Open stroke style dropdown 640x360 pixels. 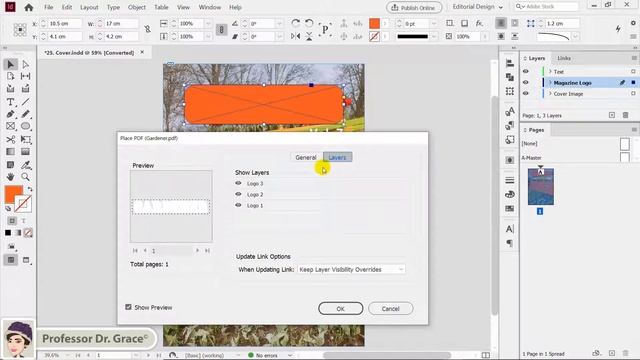coord(434,36)
